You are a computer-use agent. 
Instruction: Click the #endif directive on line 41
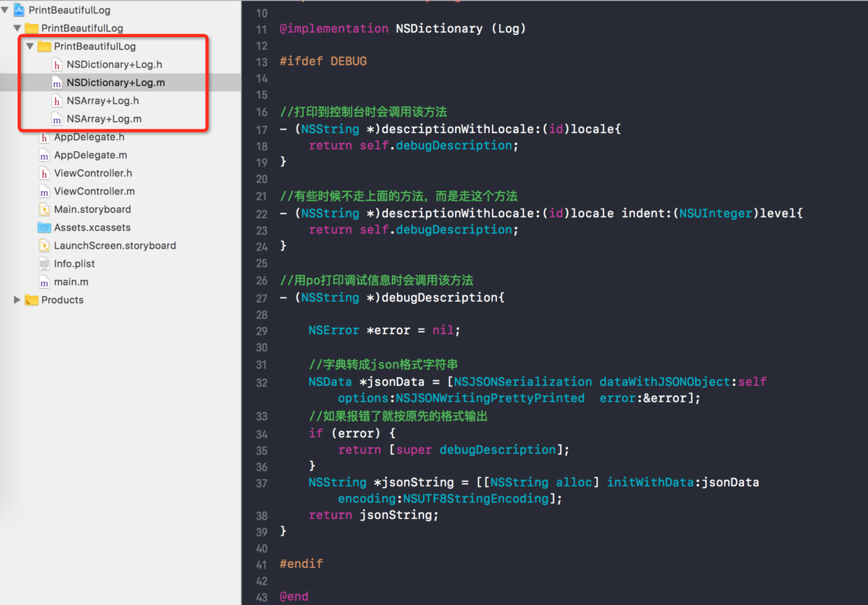point(301,564)
